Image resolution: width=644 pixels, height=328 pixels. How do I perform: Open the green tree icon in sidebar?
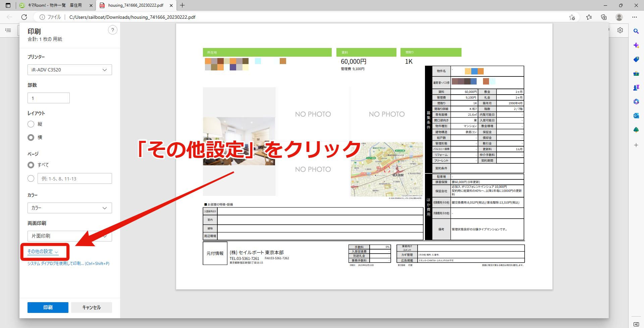click(x=636, y=130)
